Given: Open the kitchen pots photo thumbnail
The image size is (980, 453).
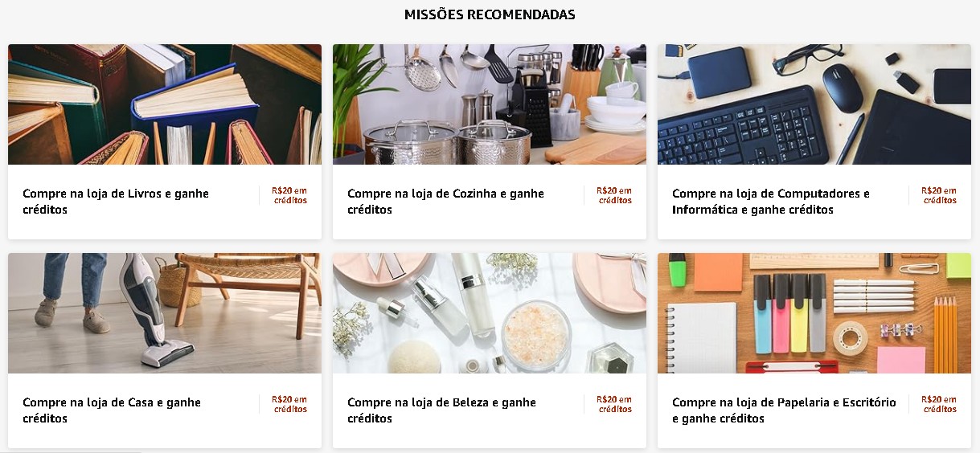Looking at the screenshot, I should tap(490, 104).
